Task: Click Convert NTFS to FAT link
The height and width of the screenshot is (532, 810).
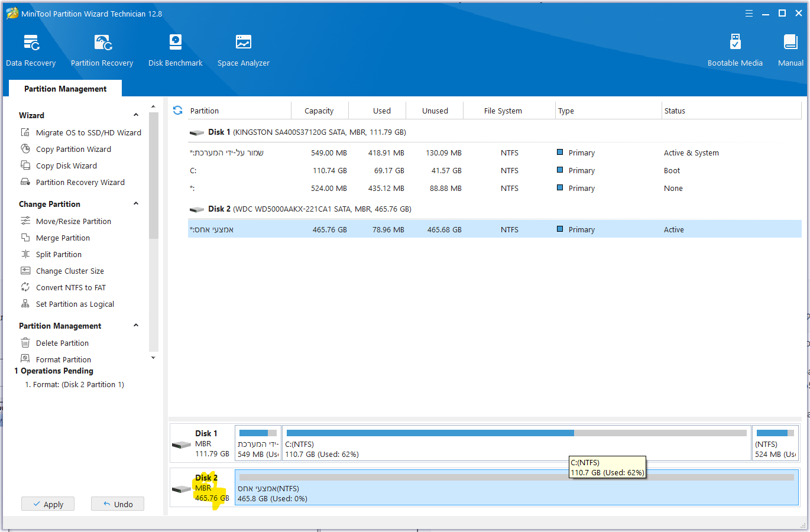Action: click(71, 287)
